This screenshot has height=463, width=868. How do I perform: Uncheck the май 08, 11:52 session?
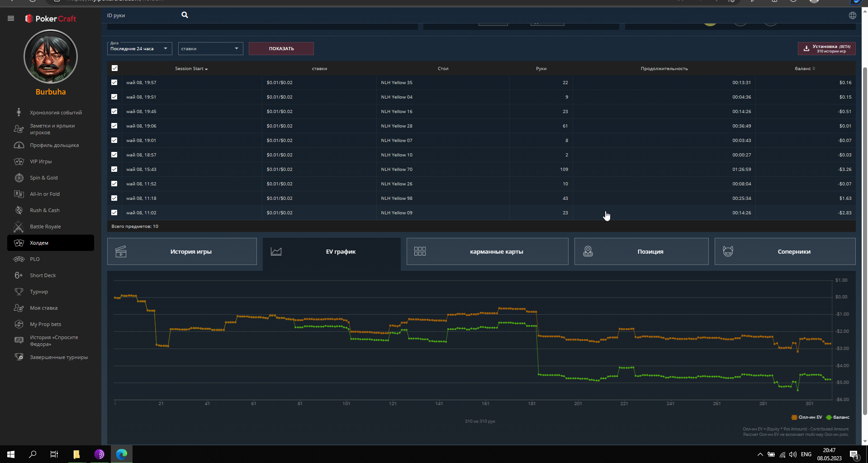[x=114, y=184]
